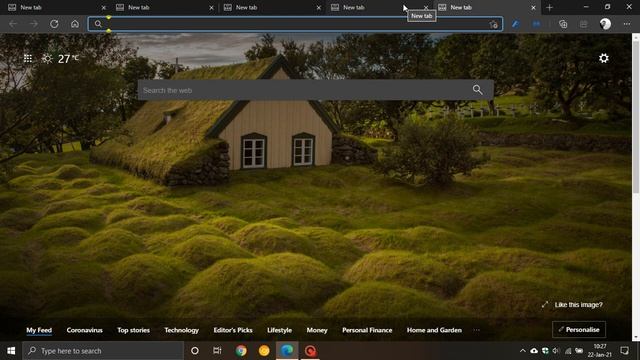
Task: Close the first New tab
Action: [x=103, y=7]
